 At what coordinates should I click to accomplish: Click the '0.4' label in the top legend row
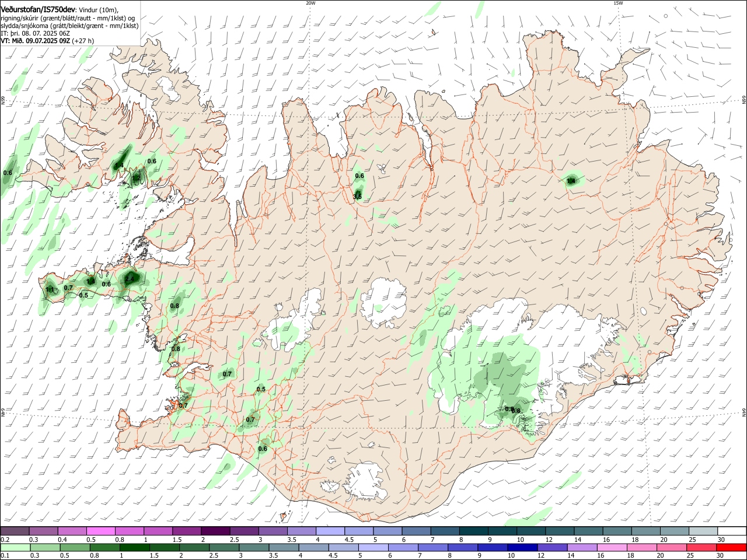click(63, 540)
